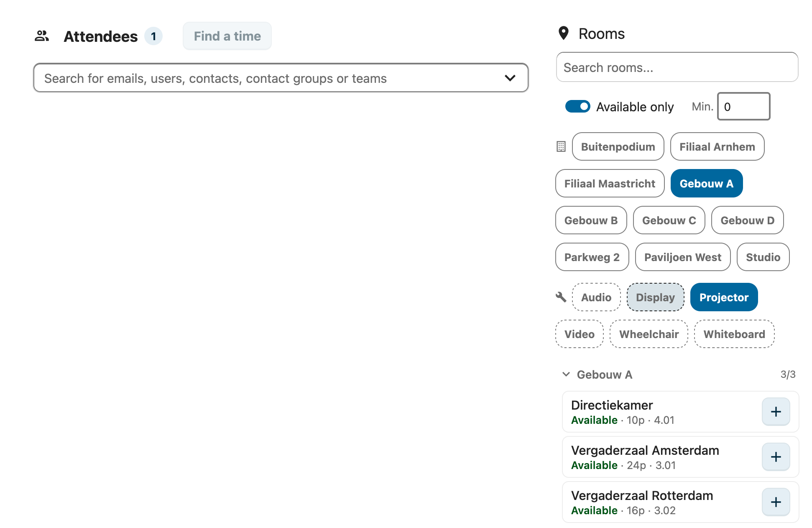
Task: Click the Attendees people icon
Action: [x=41, y=36]
